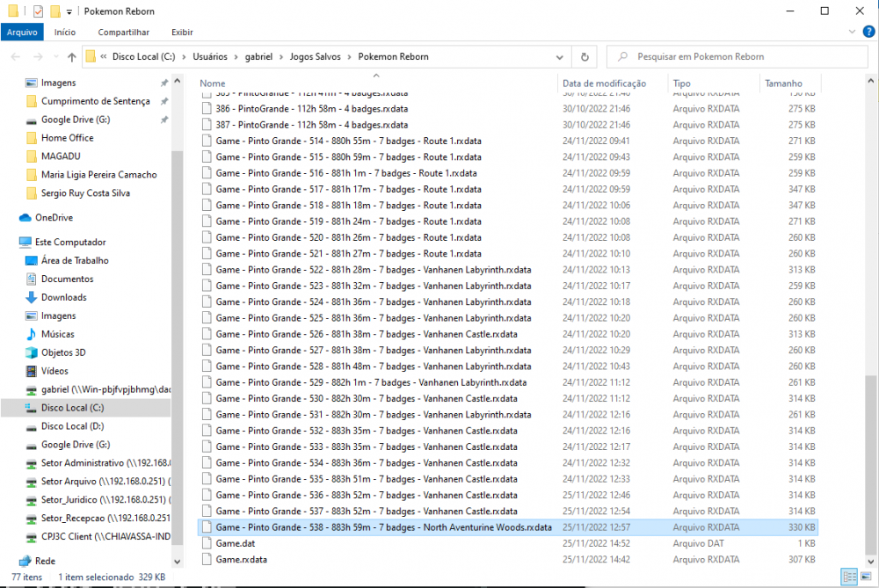
Task: Switch to the Compartilhar tab
Action: tap(123, 33)
